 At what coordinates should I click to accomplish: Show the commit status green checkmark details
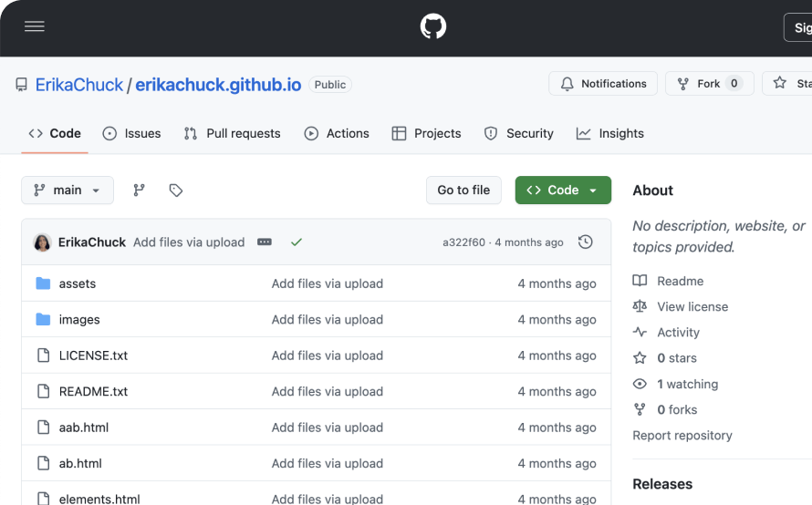pos(297,242)
